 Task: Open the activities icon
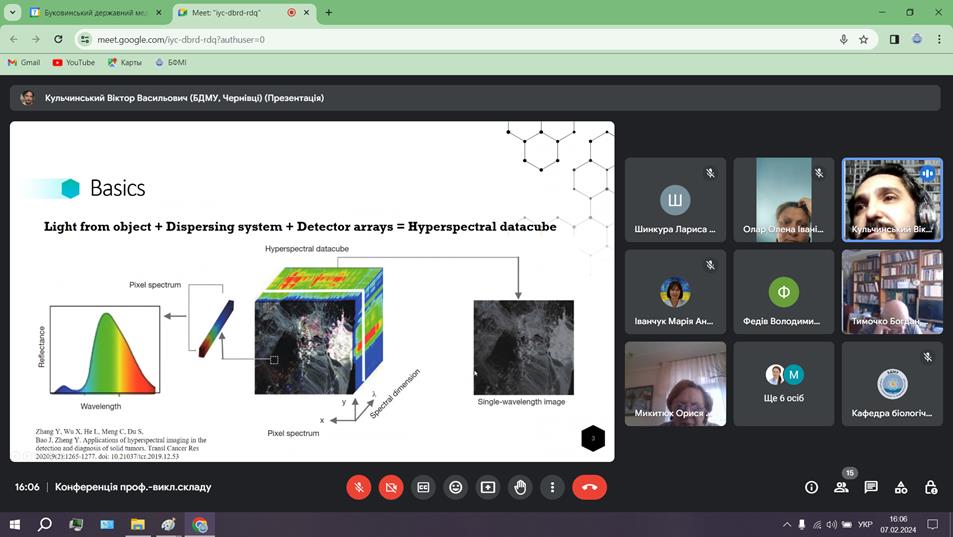(901, 487)
